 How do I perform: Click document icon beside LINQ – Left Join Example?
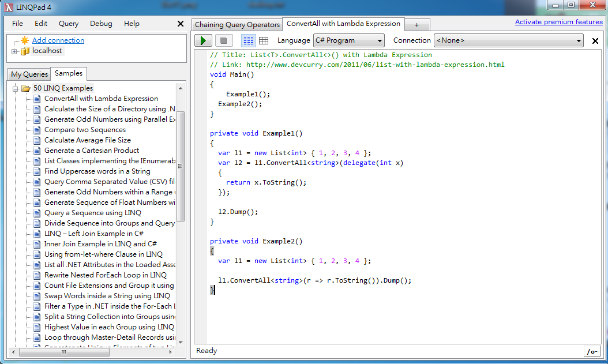click(x=37, y=234)
